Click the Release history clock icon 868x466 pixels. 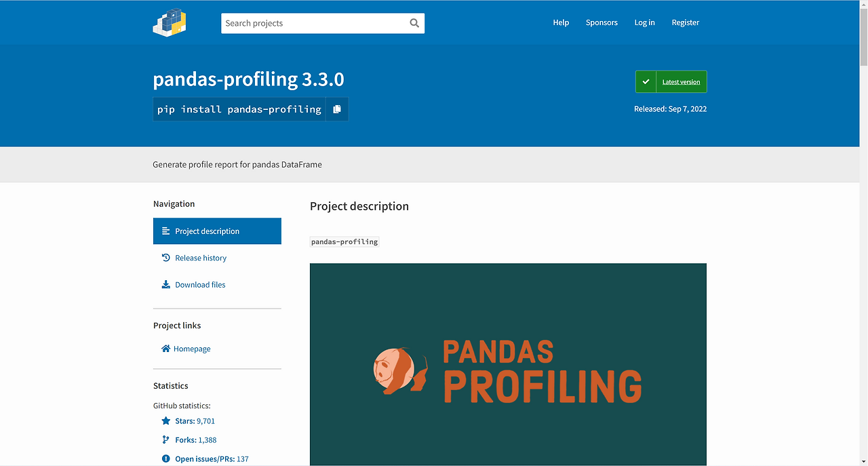(166, 258)
